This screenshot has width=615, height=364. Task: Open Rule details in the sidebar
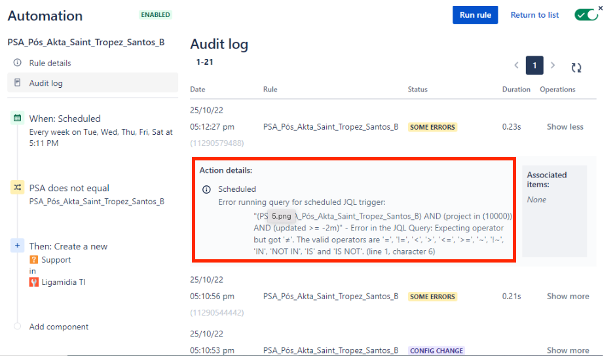coord(50,63)
